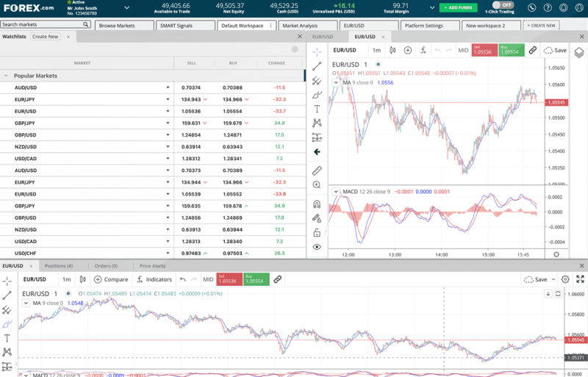Select the crosshair cursor tool in upper chart

(317, 51)
